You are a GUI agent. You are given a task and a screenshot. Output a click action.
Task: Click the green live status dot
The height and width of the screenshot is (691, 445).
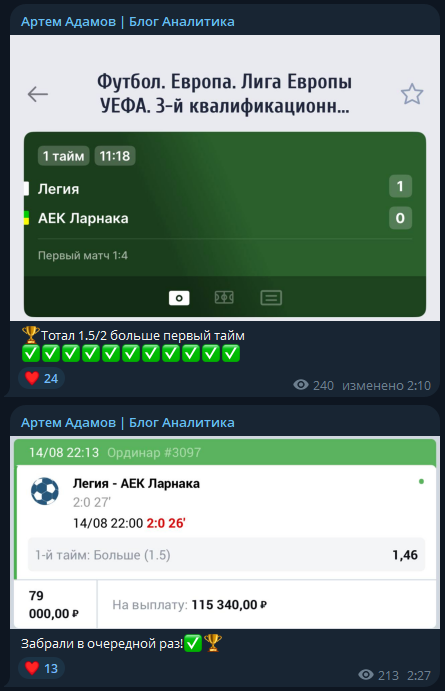coord(421,481)
